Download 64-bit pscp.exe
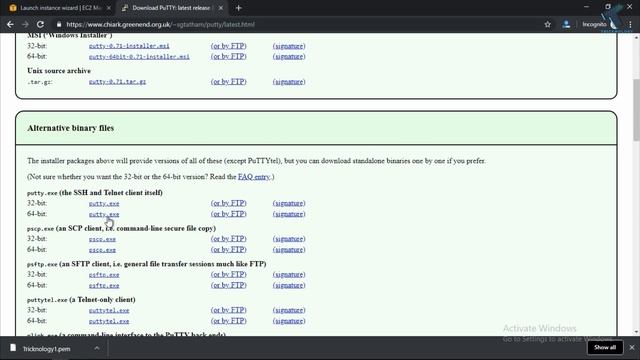The height and width of the screenshot is (360, 640). pyautogui.click(x=102, y=249)
